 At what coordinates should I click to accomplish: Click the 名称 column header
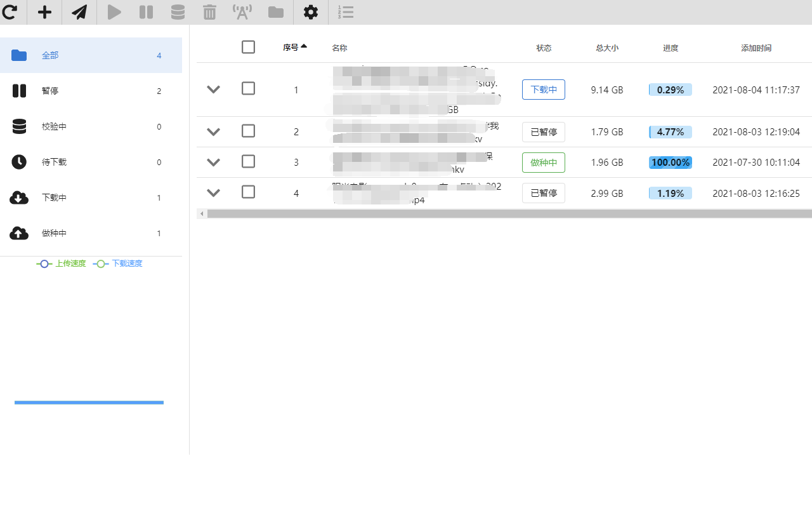339,48
